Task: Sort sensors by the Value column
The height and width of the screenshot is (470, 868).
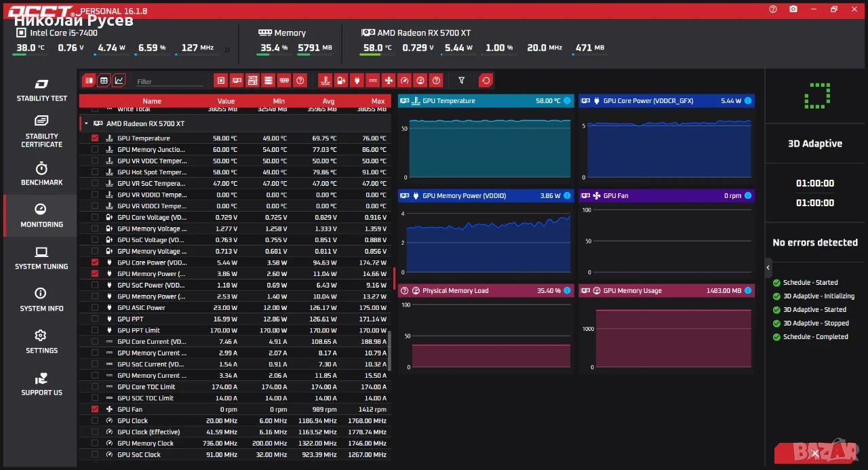Action: pyautogui.click(x=226, y=101)
